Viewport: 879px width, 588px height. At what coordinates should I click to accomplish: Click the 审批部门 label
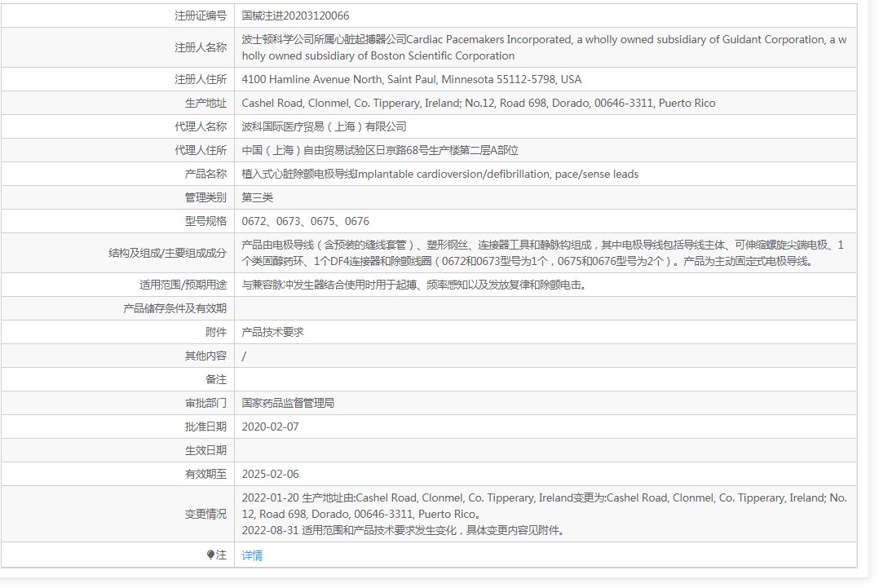point(205,403)
